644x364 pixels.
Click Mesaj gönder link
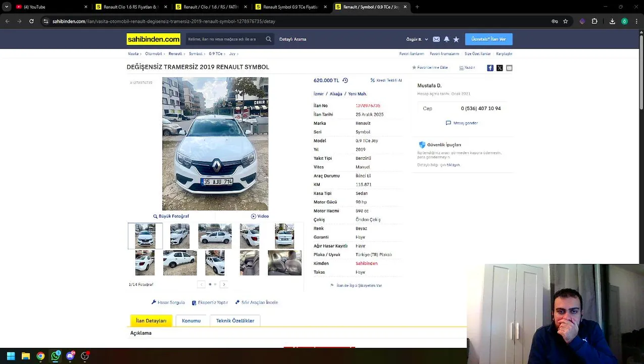click(x=462, y=123)
